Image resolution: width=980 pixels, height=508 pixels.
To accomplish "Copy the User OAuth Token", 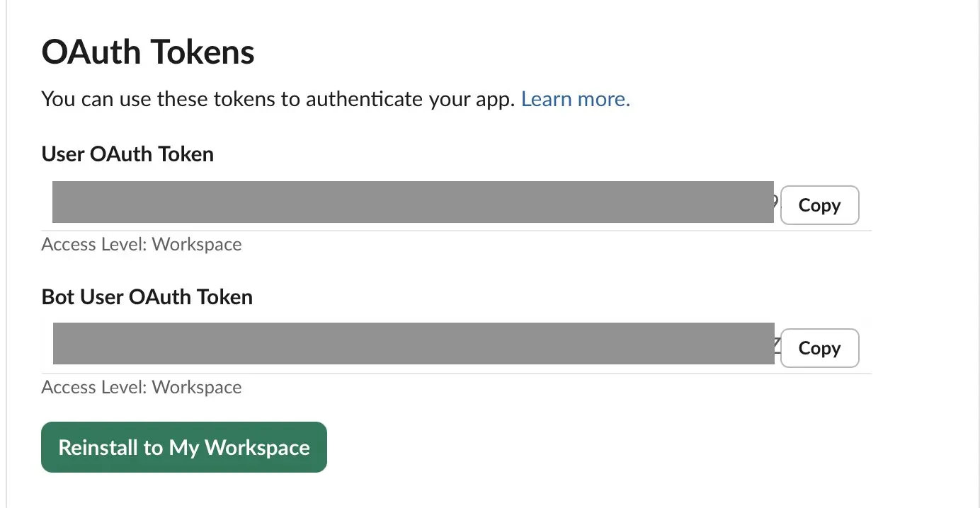I will [x=819, y=204].
